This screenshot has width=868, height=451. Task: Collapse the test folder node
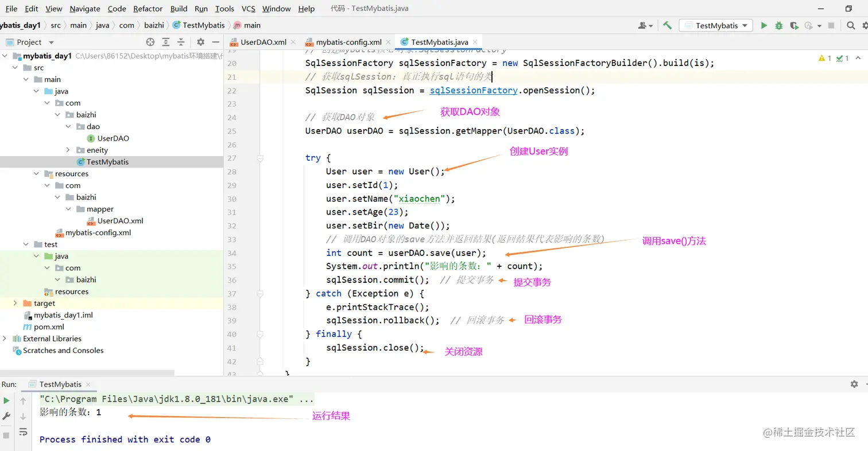pos(26,244)
